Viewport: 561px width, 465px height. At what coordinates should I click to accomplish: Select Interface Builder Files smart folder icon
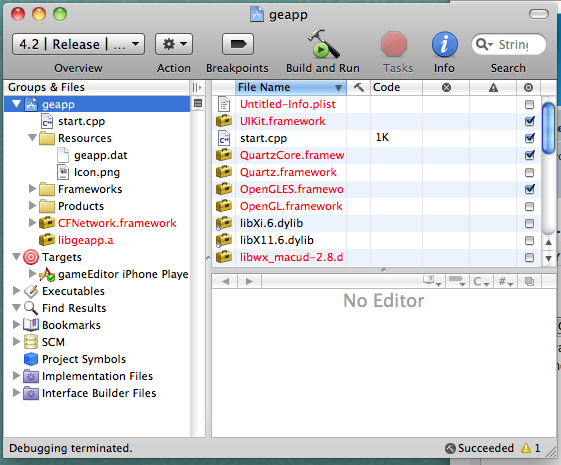tap(31, 393)
